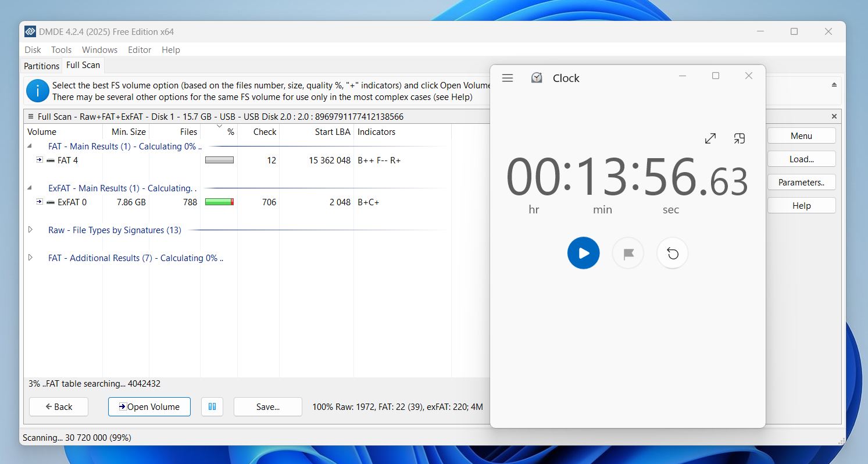This screenshot has height=464, width=868.
Task: Expand the stopwatch to full view
Action: (710, 138)
